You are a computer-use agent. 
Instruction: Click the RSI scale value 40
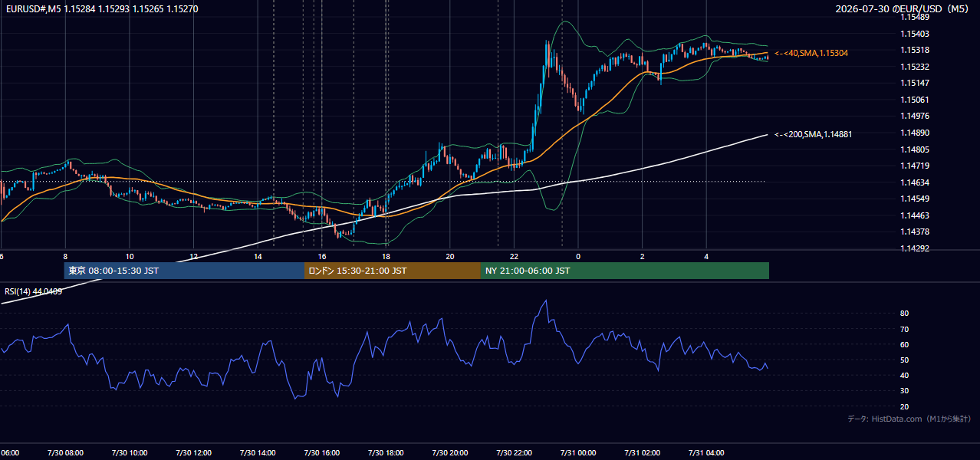(904, 376)
